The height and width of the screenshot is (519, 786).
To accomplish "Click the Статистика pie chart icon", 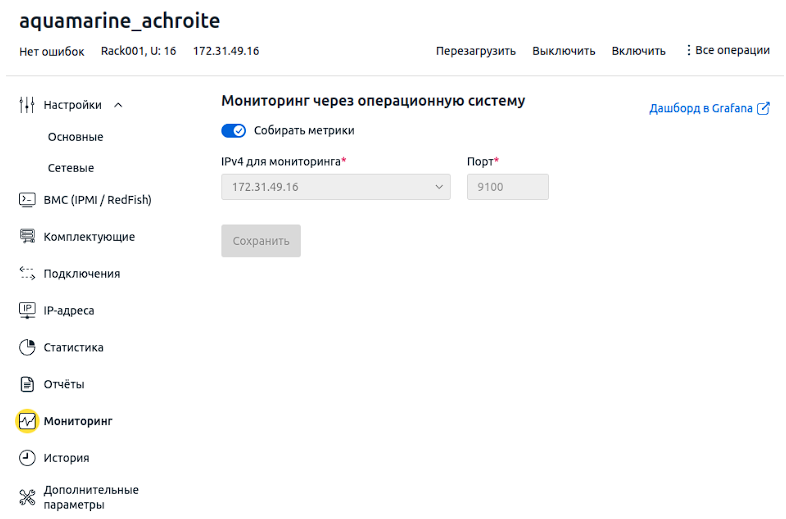I will pos(27,347).
